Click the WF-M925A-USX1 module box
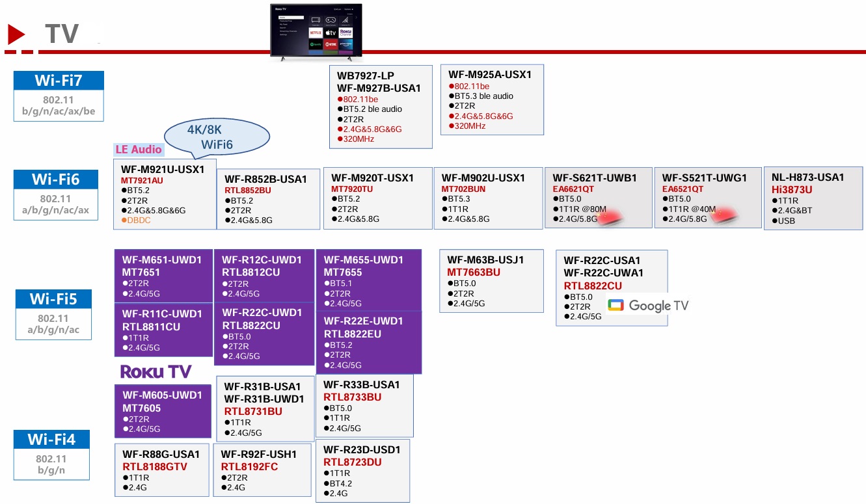 point(491,99)
